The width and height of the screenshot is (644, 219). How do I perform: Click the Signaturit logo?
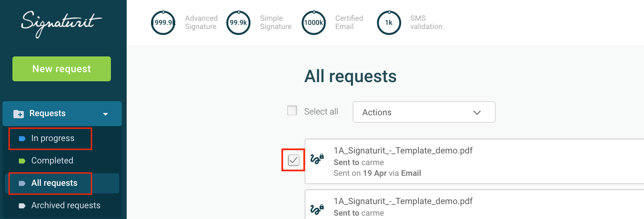tap(62, 24)
